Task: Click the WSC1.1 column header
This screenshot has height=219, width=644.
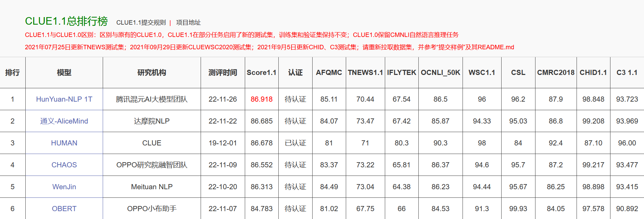Action: pos(482,73)
